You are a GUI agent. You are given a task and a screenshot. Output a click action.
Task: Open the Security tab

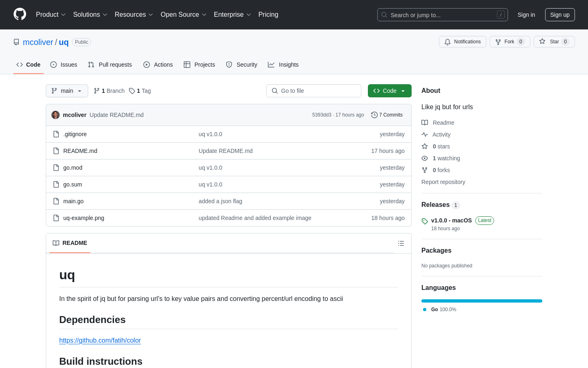tap(242, 65)
